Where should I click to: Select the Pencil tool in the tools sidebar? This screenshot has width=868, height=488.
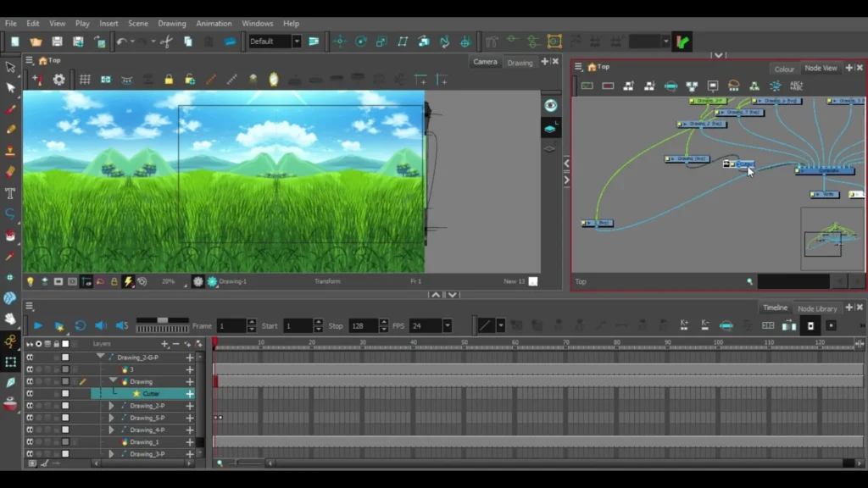[x=10, y=130]
